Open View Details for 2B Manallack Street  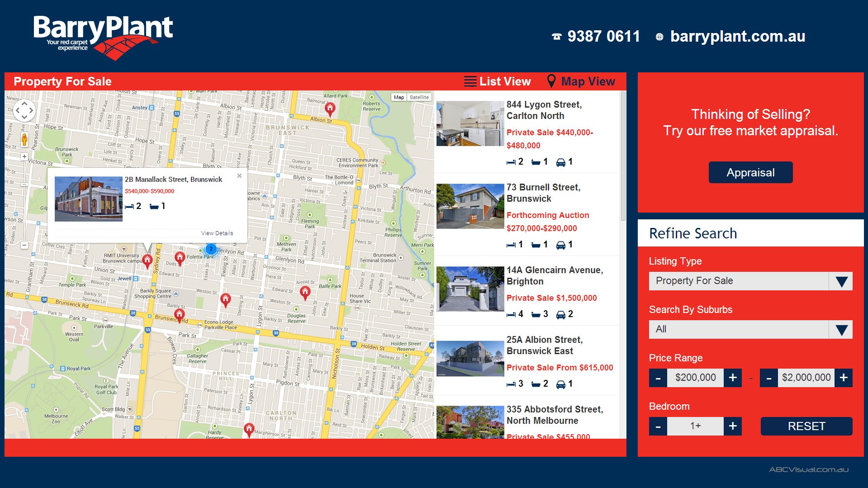pyautogui.click(x=217, y=233)
